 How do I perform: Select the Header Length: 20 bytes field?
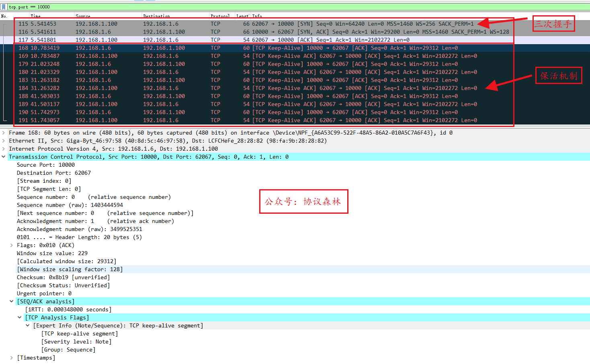coord(80,237)
